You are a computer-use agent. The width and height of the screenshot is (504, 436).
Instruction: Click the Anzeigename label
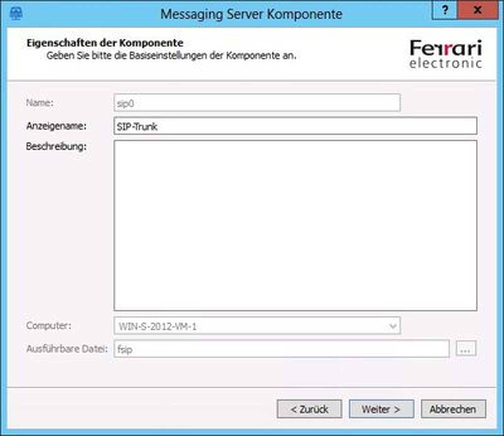(56, 126)
